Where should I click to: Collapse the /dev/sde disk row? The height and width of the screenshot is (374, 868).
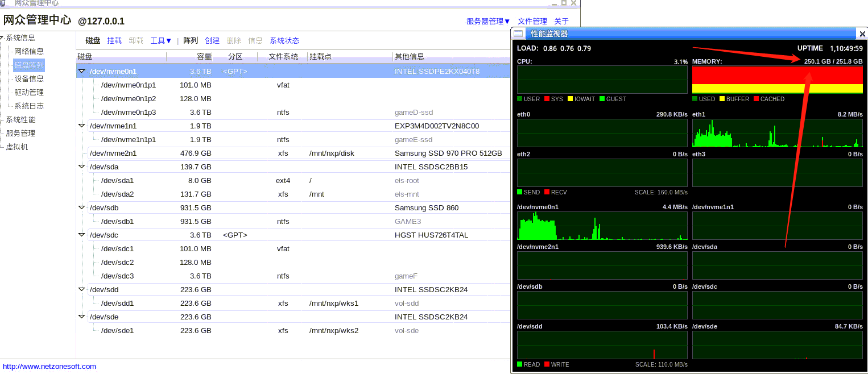click(81, 317)
